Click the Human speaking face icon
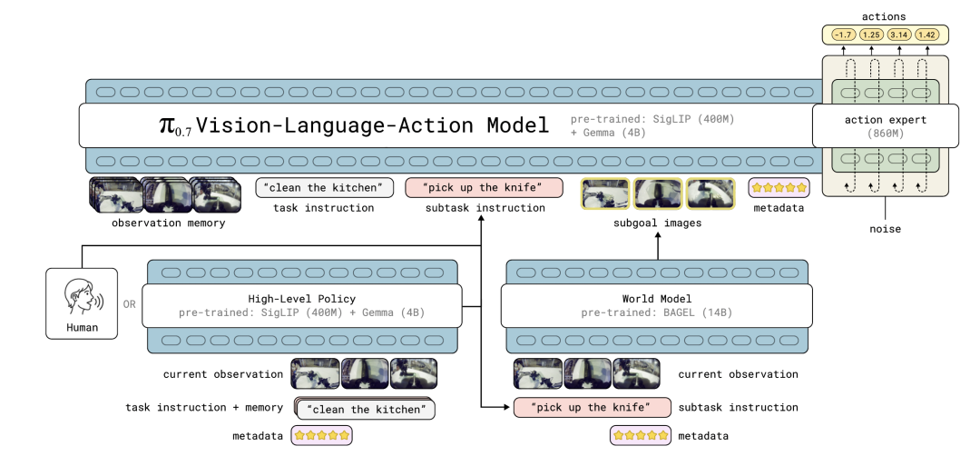The height and width of the screenshot is (456, 980). pos(83,296)
